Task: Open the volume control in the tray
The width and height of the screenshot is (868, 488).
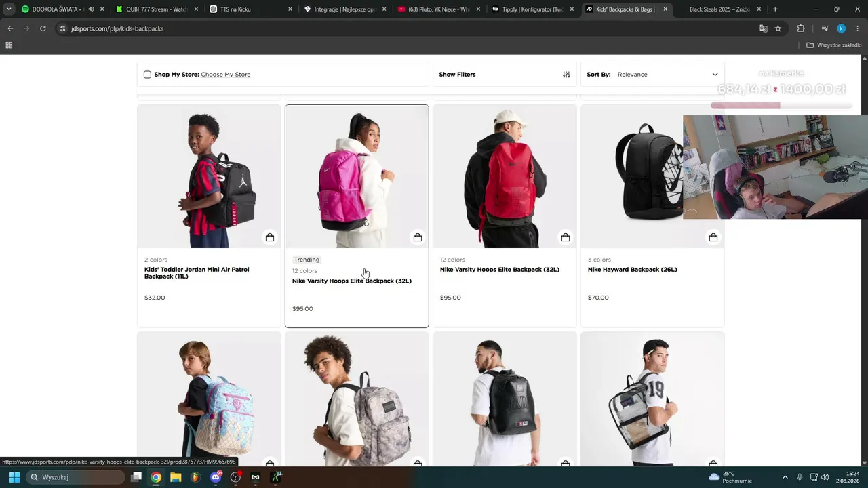Action: (x=825, y=477)
